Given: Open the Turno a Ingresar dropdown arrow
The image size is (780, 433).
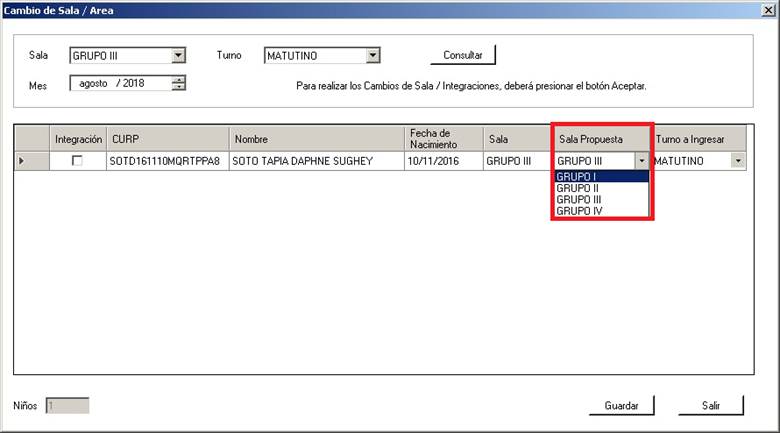Looking at the screenshot, I should click(738, 161).
